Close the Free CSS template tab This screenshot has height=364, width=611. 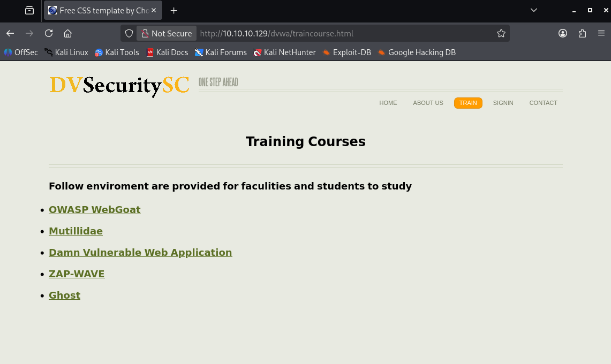coord(154,10)
